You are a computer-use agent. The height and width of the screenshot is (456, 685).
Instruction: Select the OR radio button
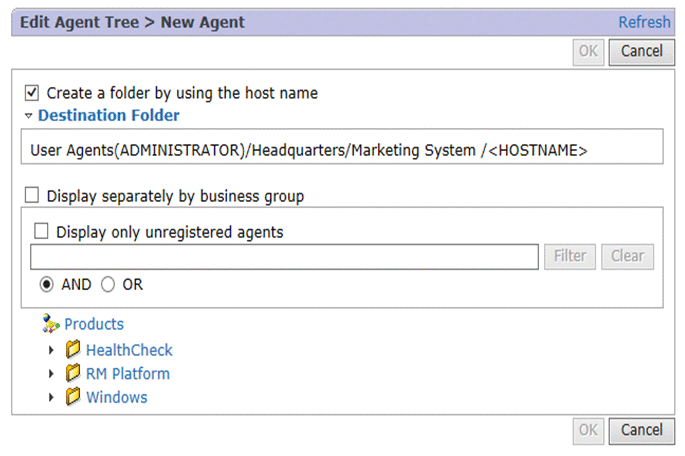(x=108, y=285)
